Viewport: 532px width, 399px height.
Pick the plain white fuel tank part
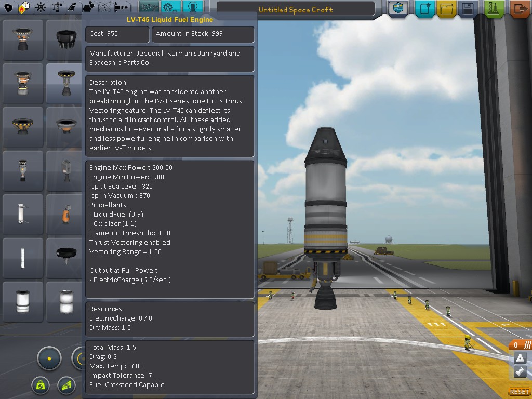(23, 302)
